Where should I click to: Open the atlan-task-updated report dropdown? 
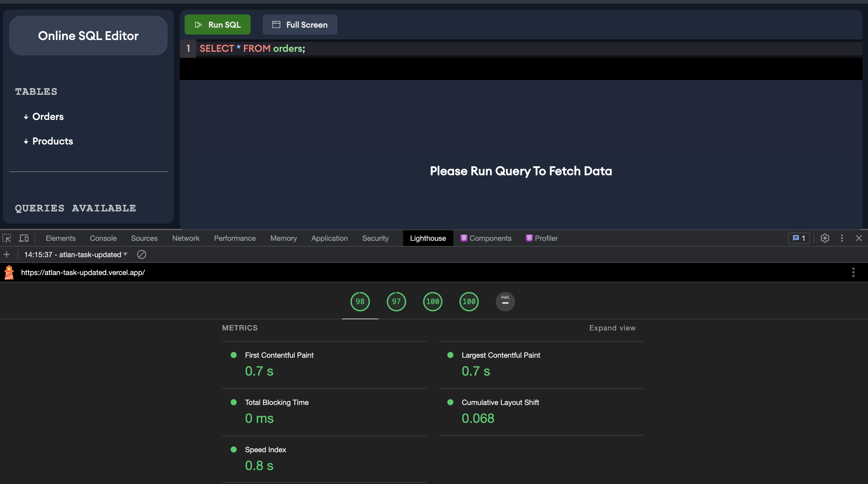click(x=76, y=255)
